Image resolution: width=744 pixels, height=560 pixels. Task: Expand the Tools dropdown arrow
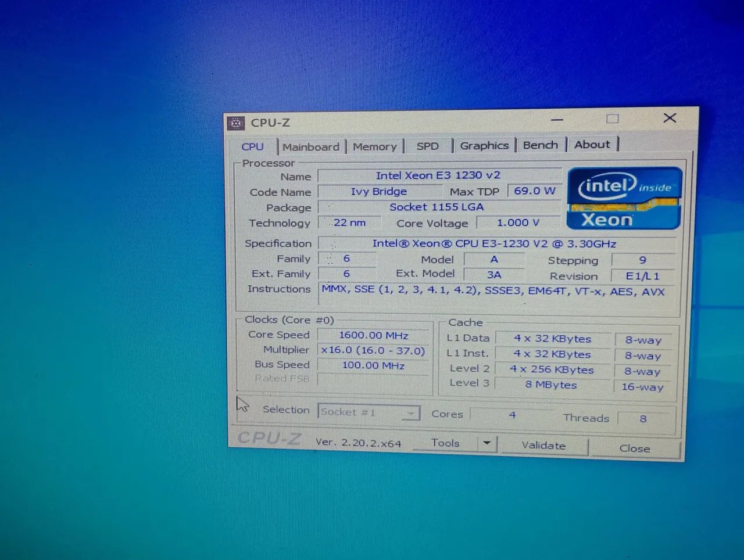[x=487, y=443]
